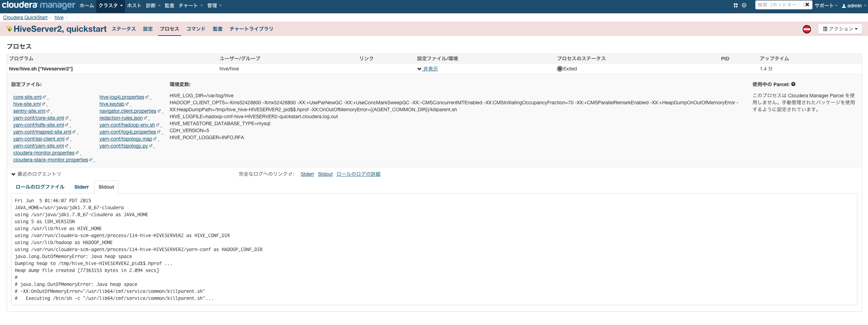Open the サポート dropdown menu
The image size is (868, 325).
(x=826, y=6)
